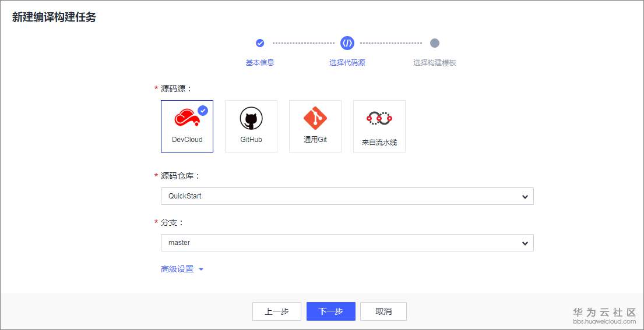This screenshot has height=330, width=644.
Task: Click the code source step icon
Action: [347, 43]
